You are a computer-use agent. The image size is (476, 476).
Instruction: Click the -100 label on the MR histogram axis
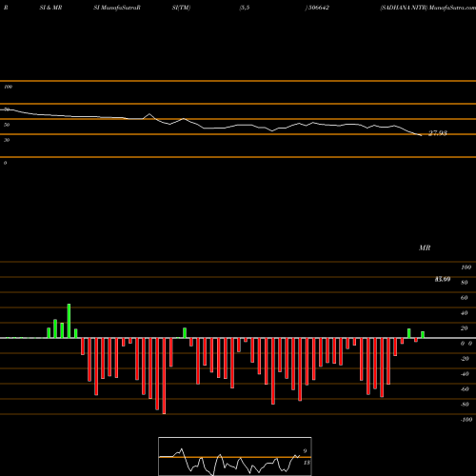pos(466,420)
